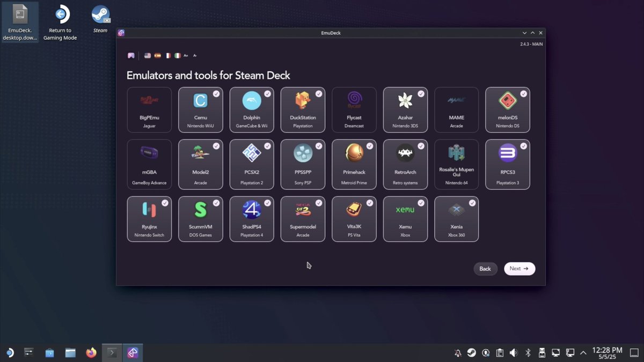
Task: Click the RetroArch Retro systems icon
Action: [x=405, y=153]
